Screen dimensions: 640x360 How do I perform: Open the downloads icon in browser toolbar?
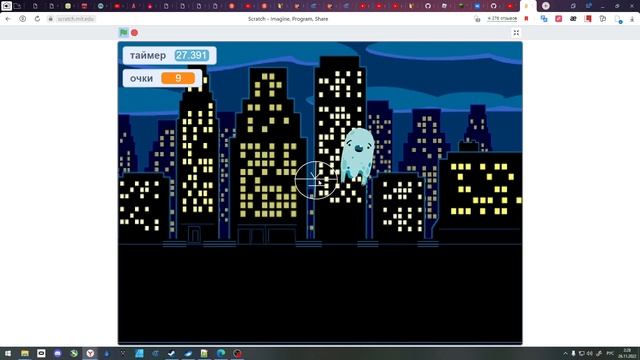tap(632, 19)
